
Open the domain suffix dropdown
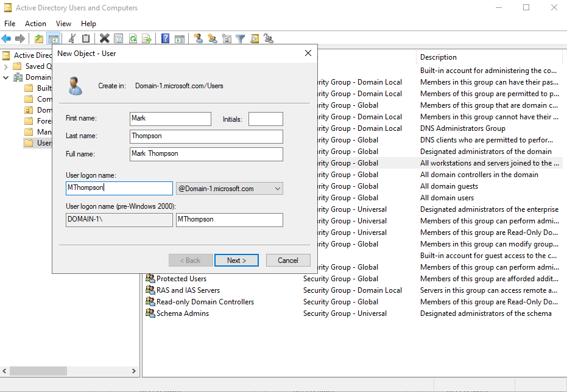[x=276, y=188]
